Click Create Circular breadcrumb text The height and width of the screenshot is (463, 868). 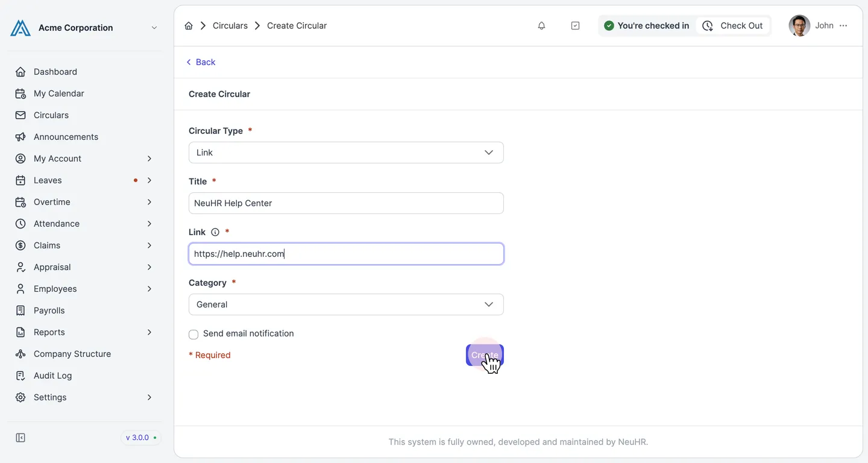pos(297,26)
